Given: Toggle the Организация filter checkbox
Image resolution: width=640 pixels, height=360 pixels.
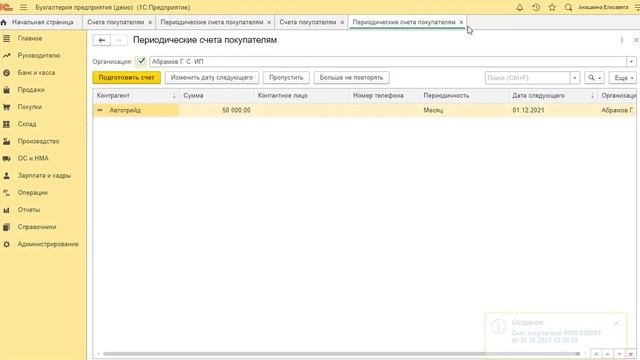Looking at the screenshot, I should (141, 62).
